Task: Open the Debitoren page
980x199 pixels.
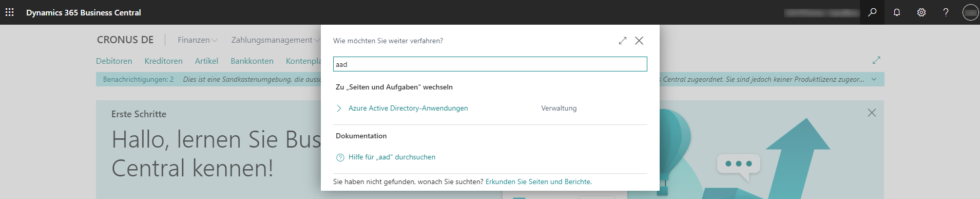Action: pyautogui.click(x=114, y=61)
